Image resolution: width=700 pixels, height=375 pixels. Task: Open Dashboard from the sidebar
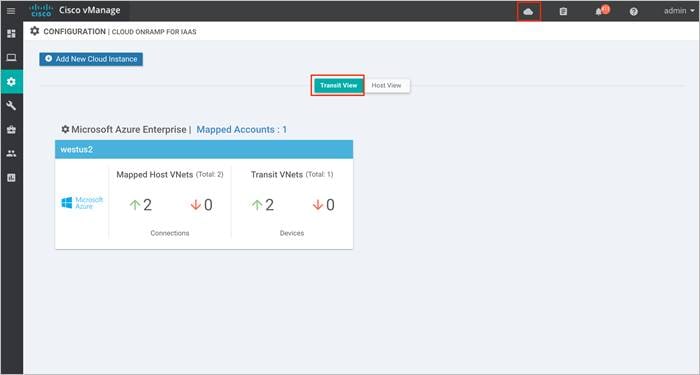point(11,33)
